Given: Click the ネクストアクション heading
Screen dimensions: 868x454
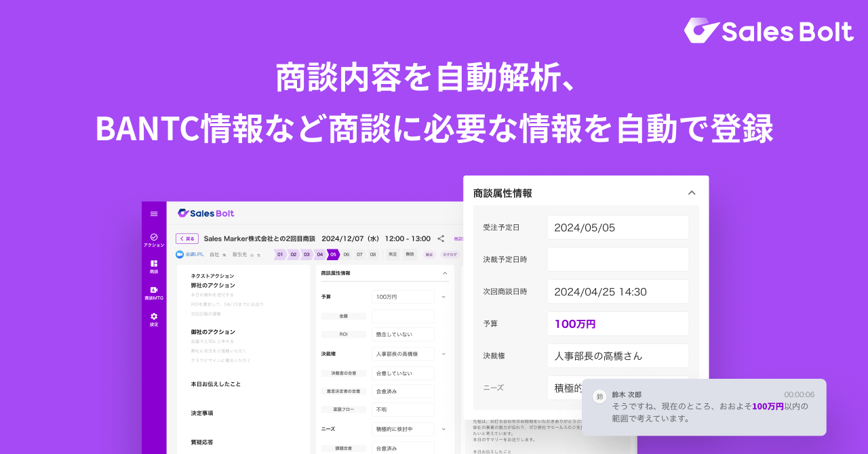Looking at the screenshot, I should tap(212, 276).
